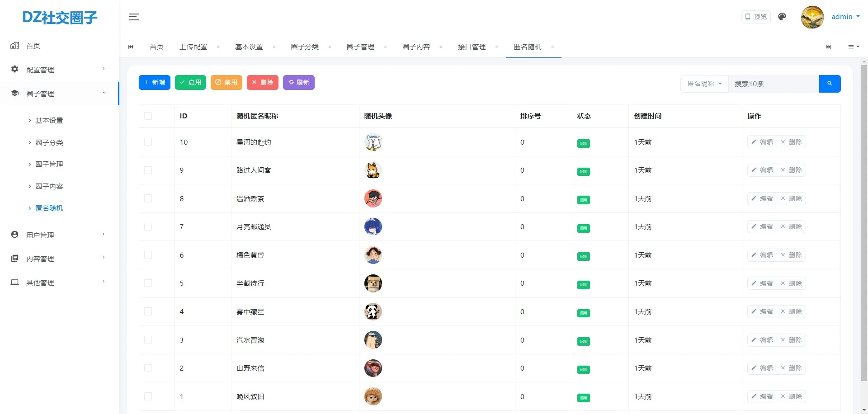Click the search magnifier button

click(x=830, y=84)
